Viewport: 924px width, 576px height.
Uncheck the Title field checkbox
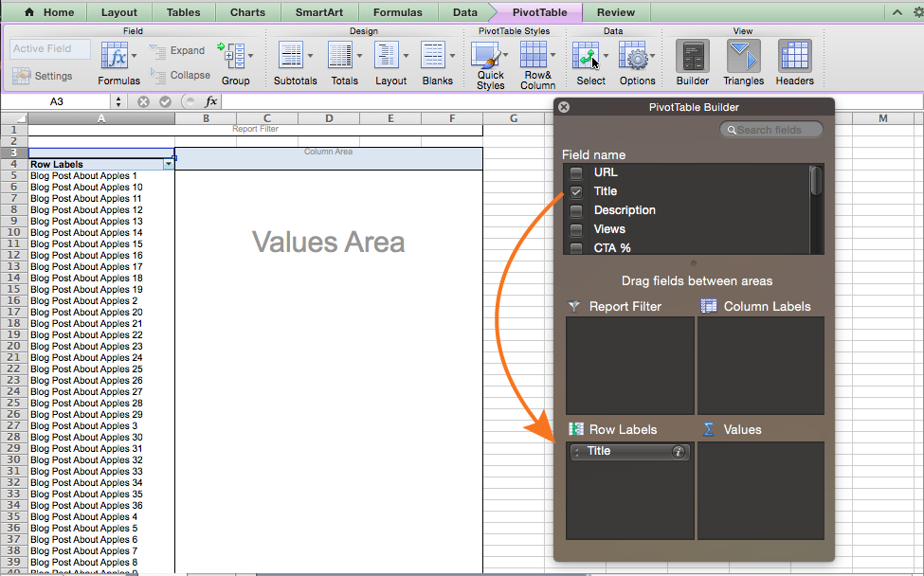click(x=576, y=191)
